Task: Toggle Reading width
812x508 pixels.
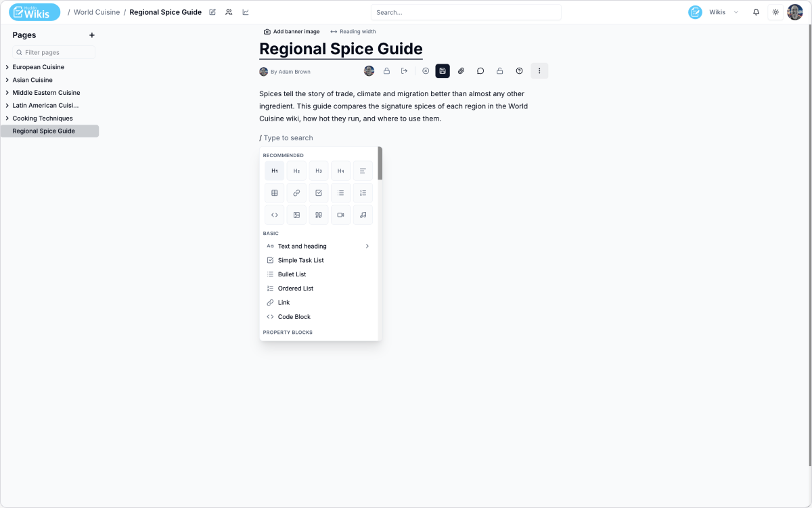Action: pyautogui.click(x=353, y=32)
